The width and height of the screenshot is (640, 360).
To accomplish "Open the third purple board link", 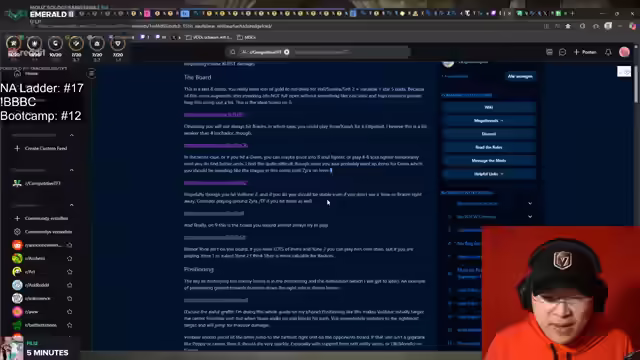I will [216, 183].
